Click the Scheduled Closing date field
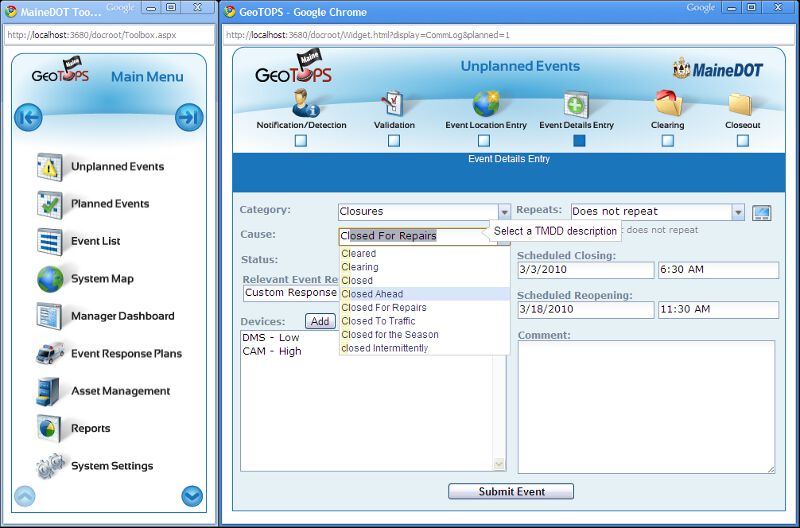This screenshot has height=528, width=800. [586, 270]
